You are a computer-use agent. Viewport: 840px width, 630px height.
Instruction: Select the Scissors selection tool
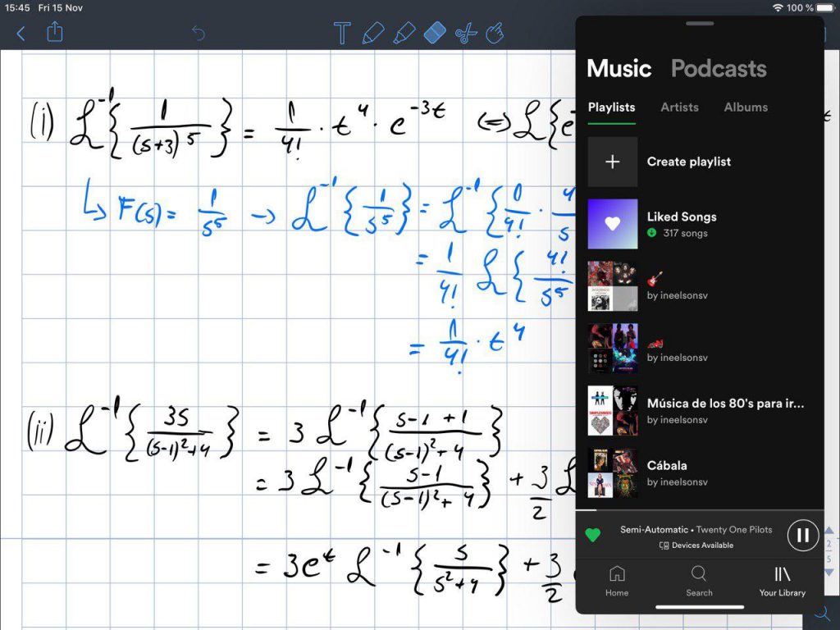tap(465, 34)
